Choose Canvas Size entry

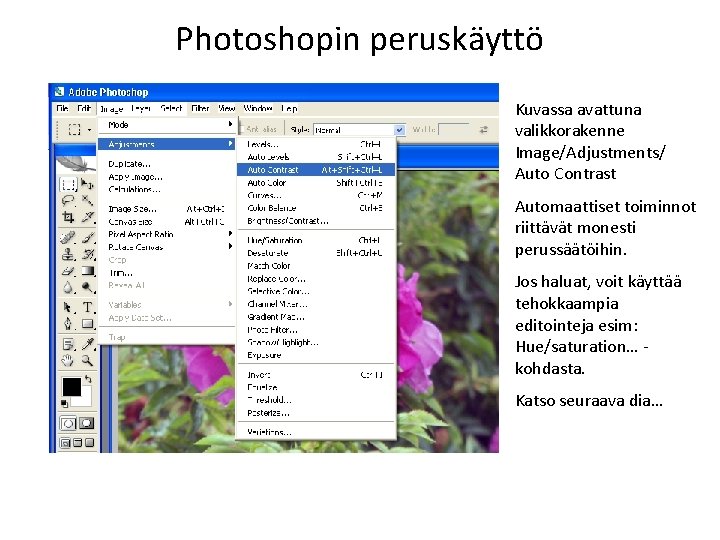168,222
